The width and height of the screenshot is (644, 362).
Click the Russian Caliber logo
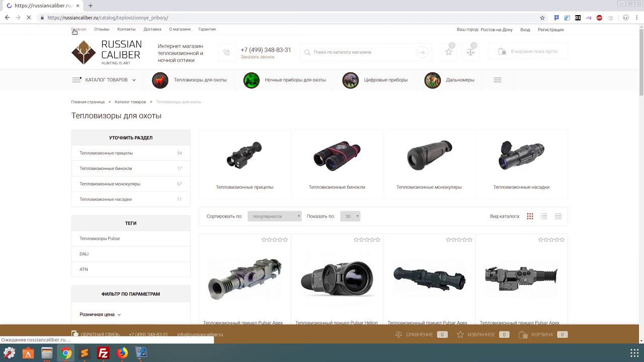(107, 52)
